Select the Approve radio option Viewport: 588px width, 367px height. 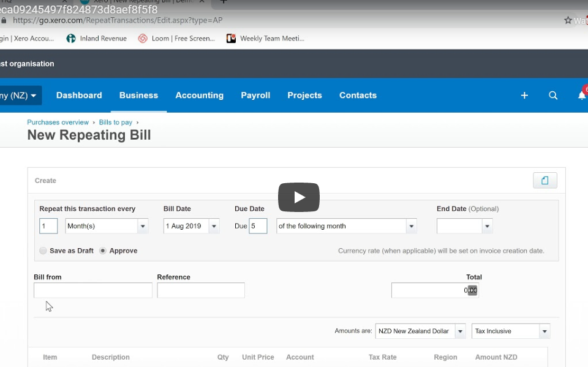pyautogui.click(x=102, y=251)
